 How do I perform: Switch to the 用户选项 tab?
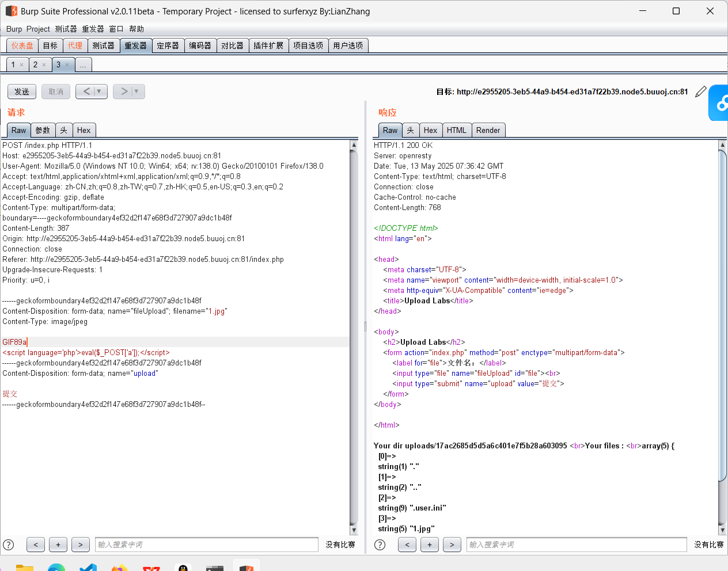coord(348,45)
